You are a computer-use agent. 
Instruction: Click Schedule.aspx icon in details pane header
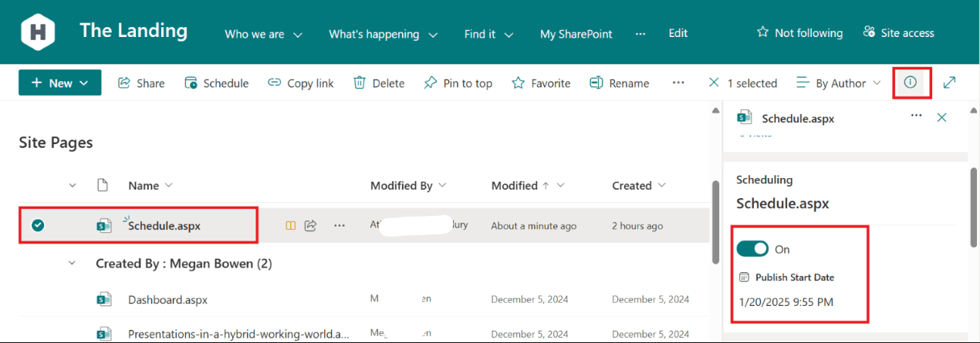coord(744,117)
